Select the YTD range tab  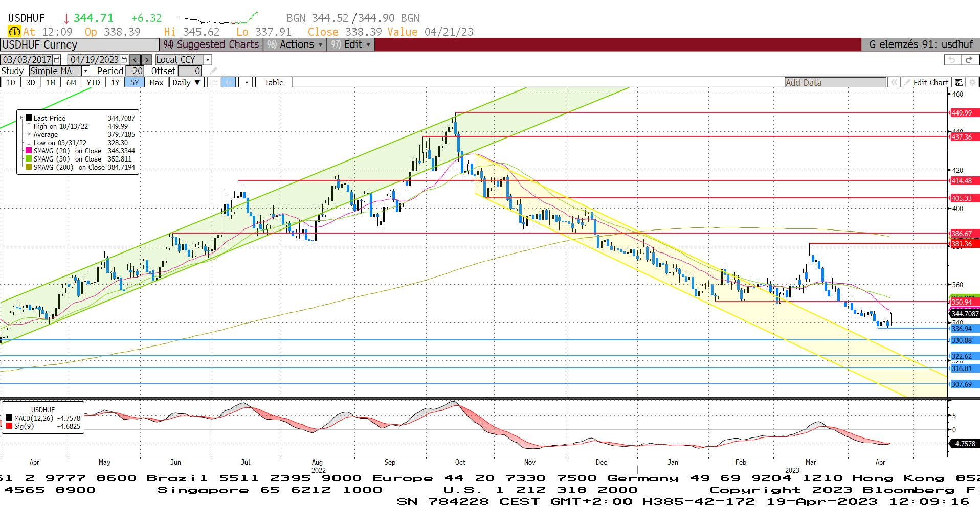93,82
